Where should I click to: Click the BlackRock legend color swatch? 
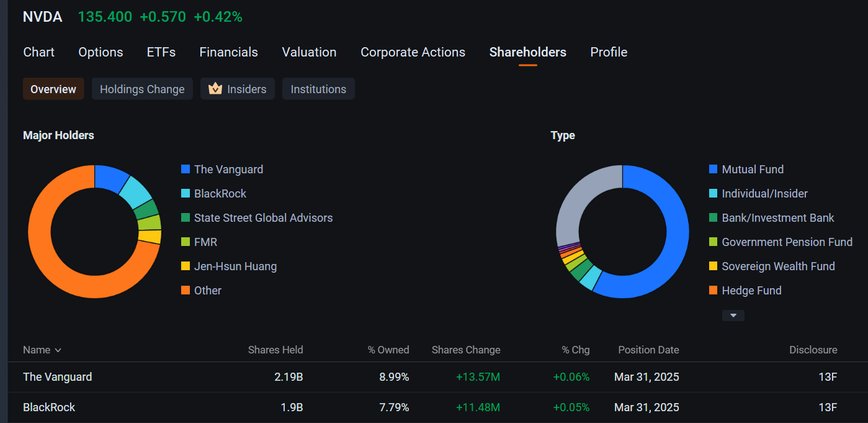pos(186,193)
